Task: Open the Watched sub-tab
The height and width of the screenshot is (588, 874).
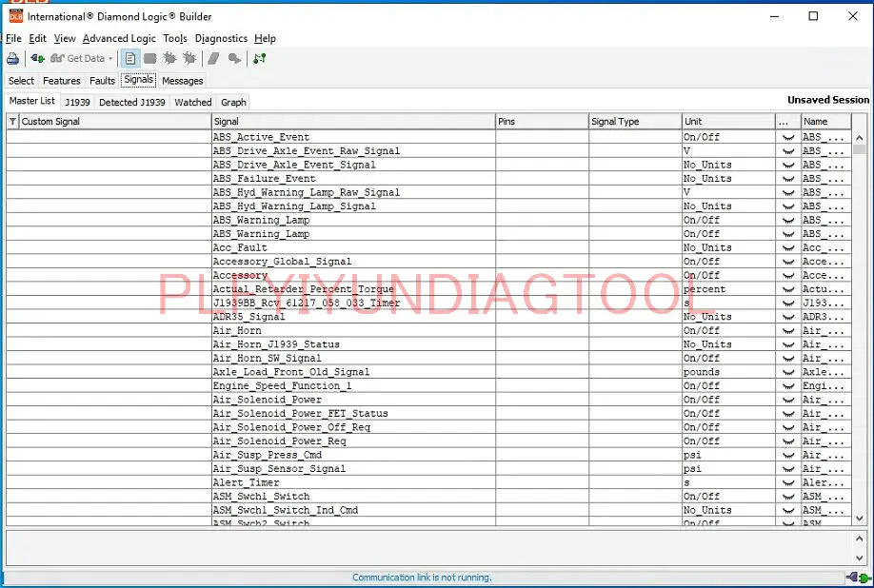Action: (x=193, y=103)
